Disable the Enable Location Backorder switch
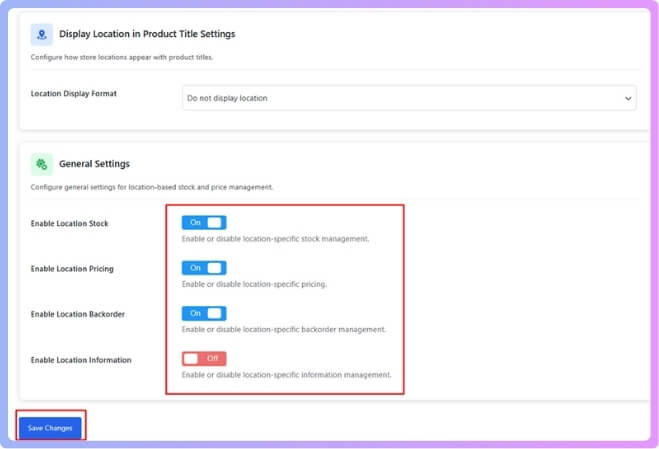This screenshot has width=659, height=449. pos(204,314)
